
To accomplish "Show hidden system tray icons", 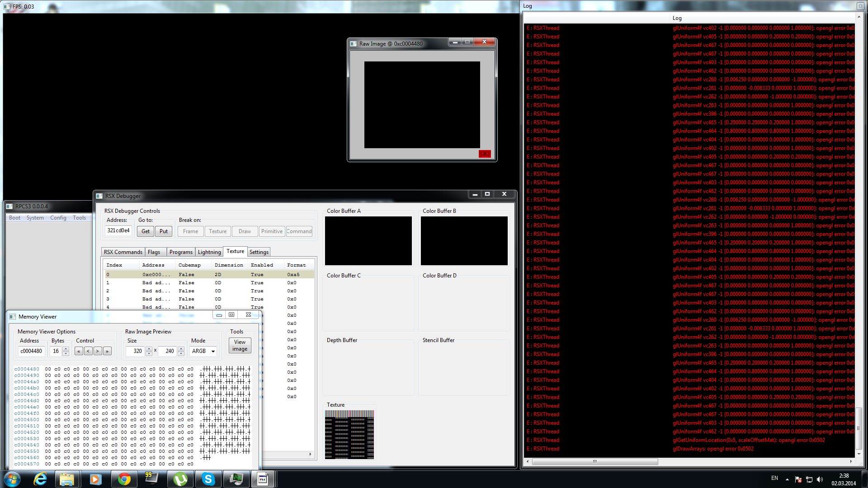I will [787, 479].
